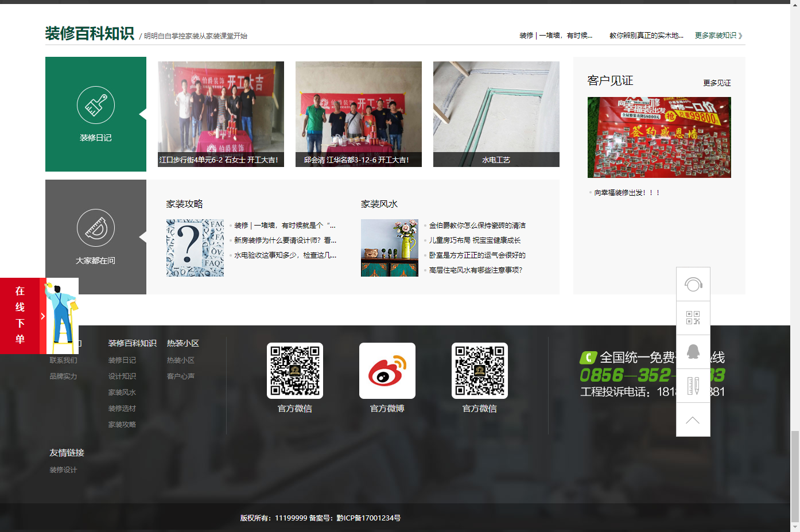Viewport: 800px width, 532px height.
Task: Open 高层住宅风水有哪些注意事项 article
Action: [476, 270]
